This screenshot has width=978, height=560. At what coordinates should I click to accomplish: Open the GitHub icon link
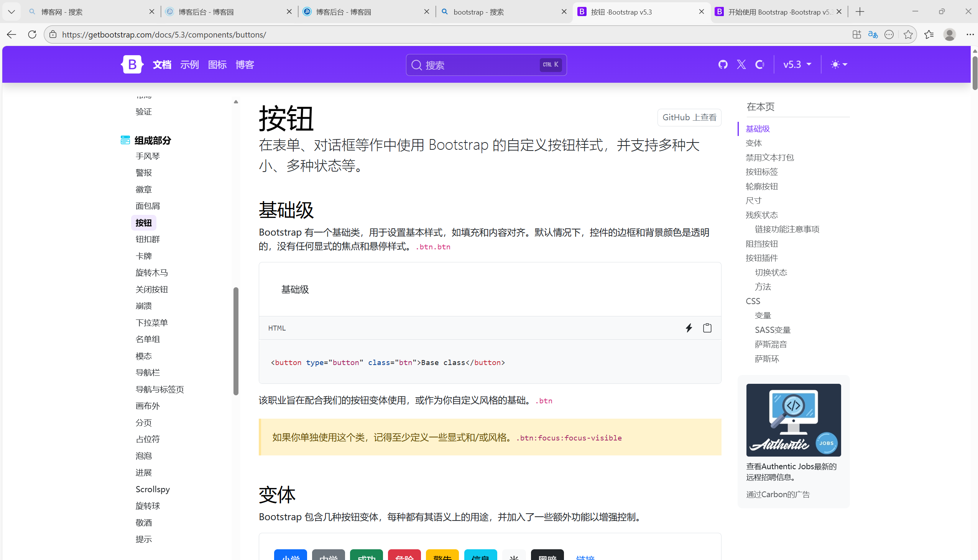tap(722, 64)
